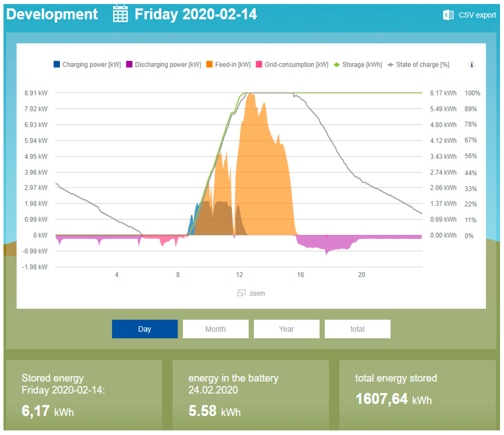Select the Year view tab

(x=287, y=329)
